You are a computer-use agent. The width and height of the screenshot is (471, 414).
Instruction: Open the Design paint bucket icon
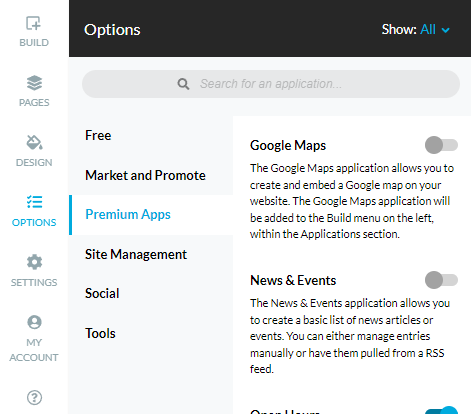34,142
